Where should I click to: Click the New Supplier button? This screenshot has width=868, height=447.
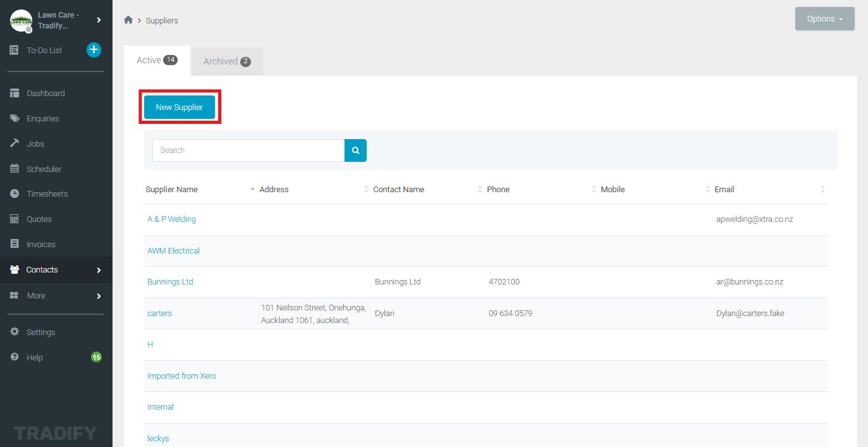180,107
